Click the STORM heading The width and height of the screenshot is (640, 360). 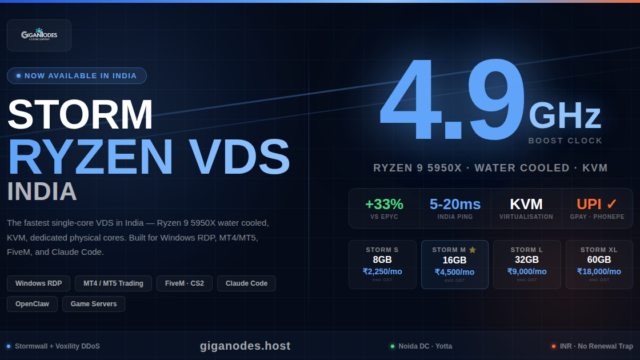coord(80,115)
